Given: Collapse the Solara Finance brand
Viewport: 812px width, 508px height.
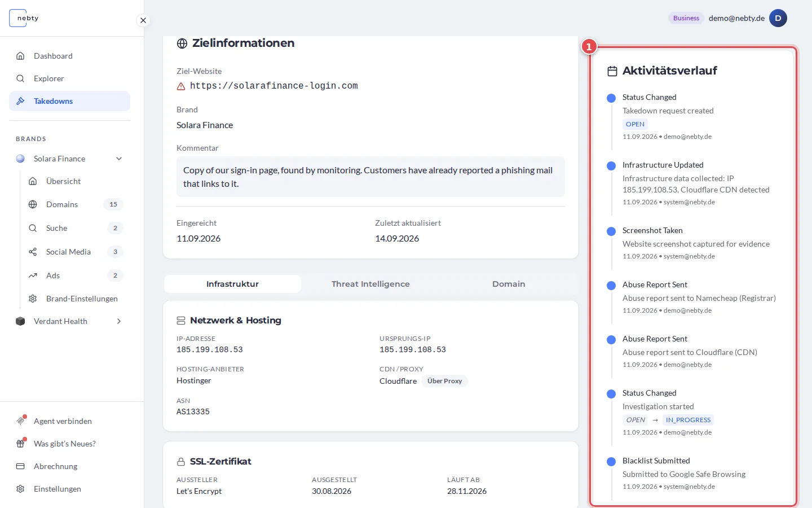Looking at the screenshot, I should point(119,159).
